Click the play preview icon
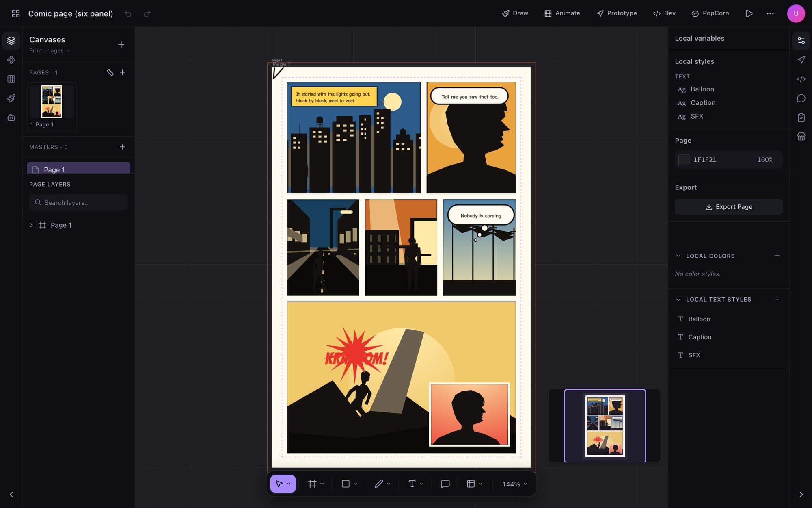 [x=749, y=13]
